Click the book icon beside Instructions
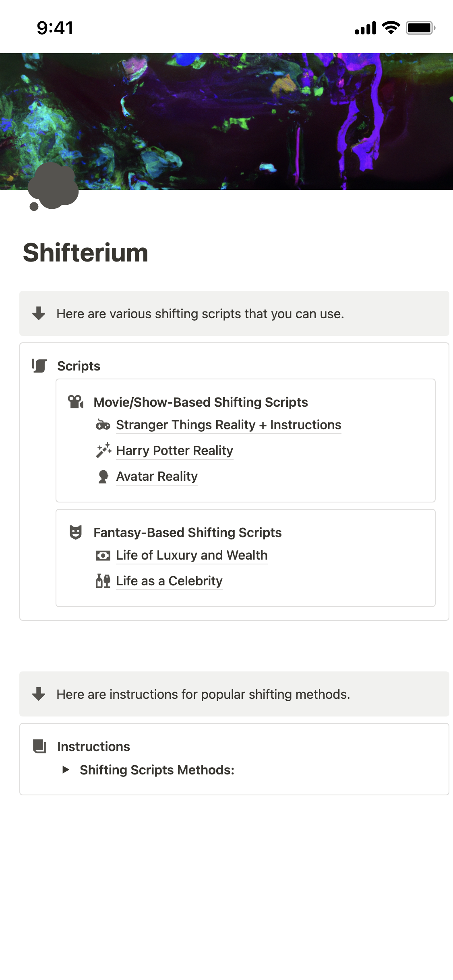Screen dimensions: 453x980 point(39,746)
